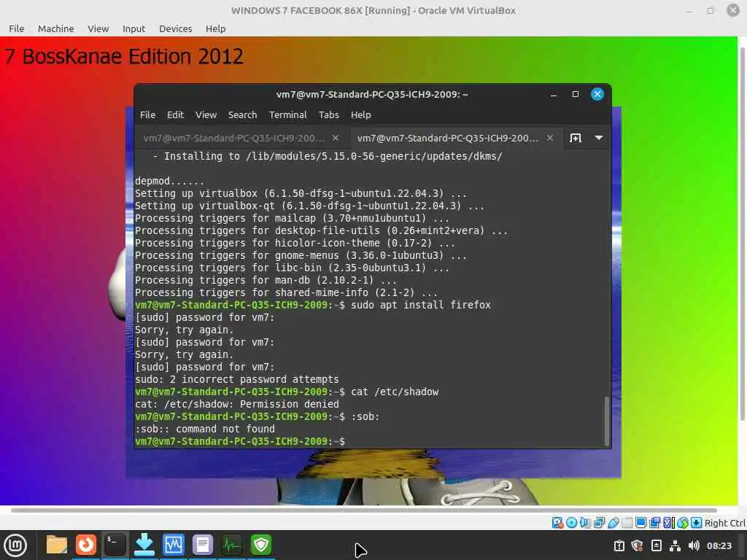Open the shield security tray icon
This screenshot has width=747, height=560.
(637, 545)
